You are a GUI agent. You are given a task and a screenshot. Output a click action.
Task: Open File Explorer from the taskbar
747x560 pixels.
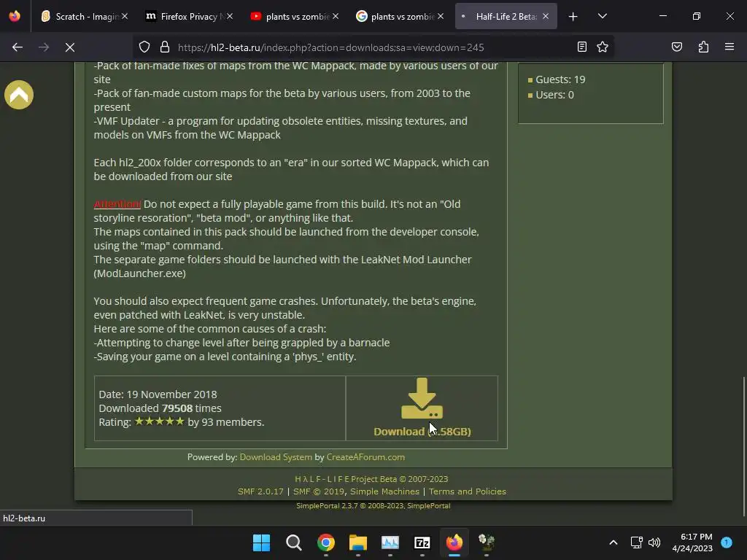(357, 542)
